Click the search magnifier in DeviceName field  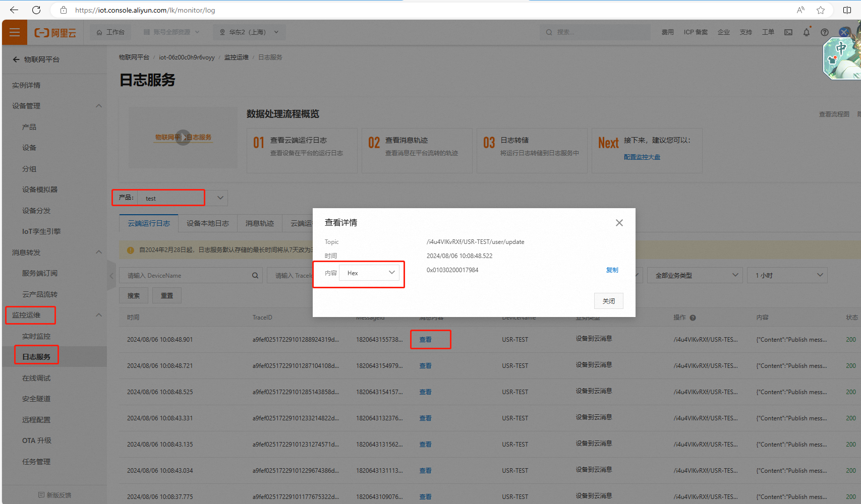click(x=255, y=276)
